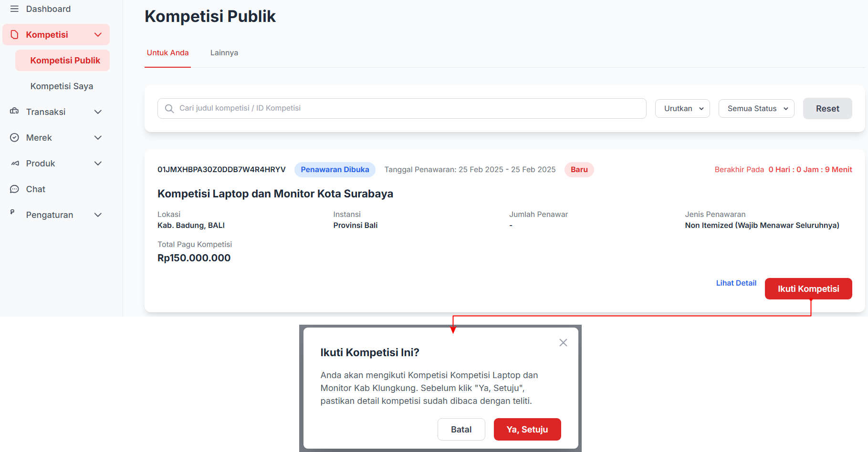Click the hamburger menu icon
This screenshot has height=452, width=868.
pyautogui.click(x=14, y=9)
